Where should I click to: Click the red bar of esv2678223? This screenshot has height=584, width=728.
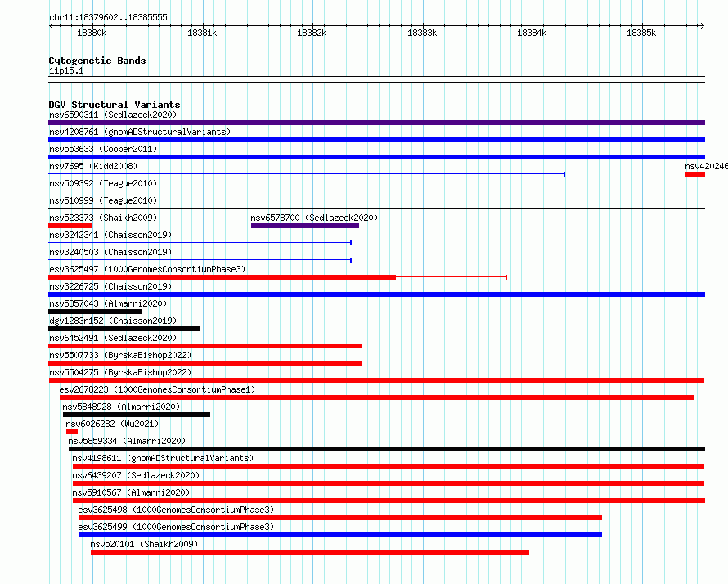click(377, 398)
